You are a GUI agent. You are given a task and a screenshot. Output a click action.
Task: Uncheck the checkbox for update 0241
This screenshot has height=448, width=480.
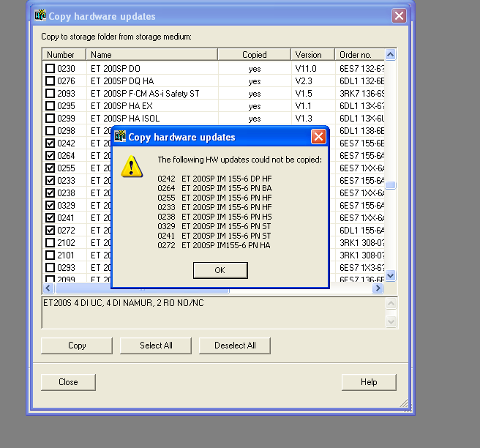50,217
